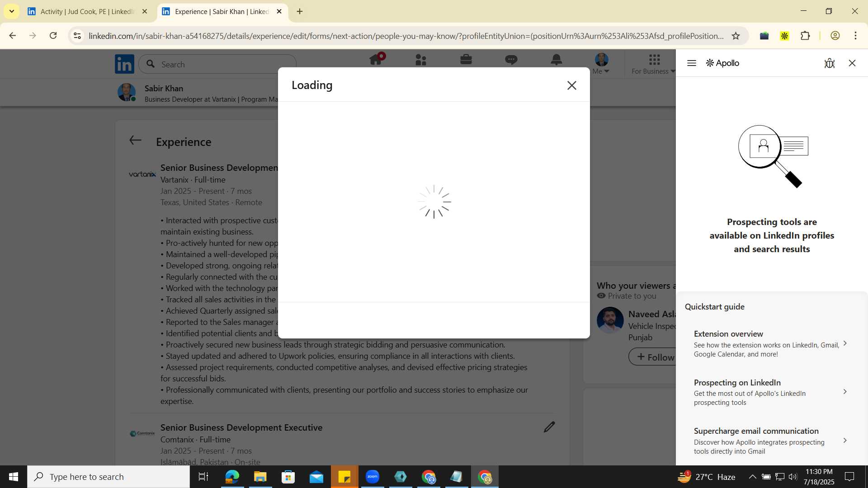
Task: Close the Apollo side panel
Action: pos(852,63)
